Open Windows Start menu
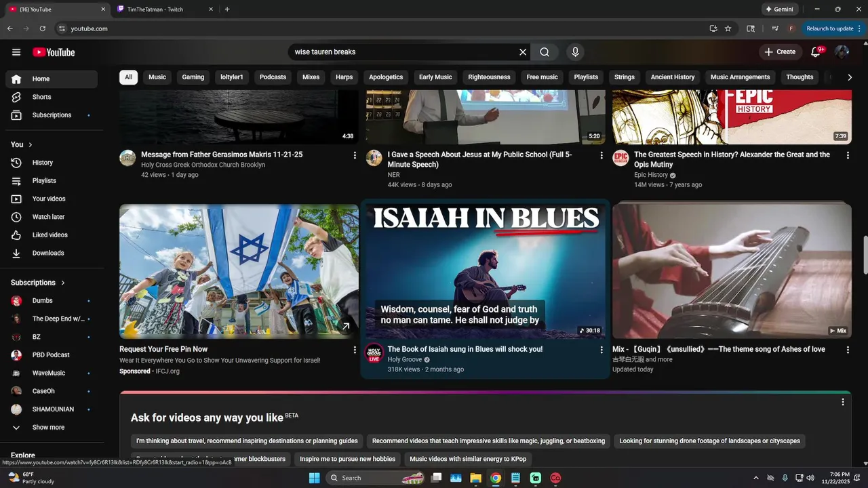The height and width of the screenshot is (488, 868). (x=315, y=478)
